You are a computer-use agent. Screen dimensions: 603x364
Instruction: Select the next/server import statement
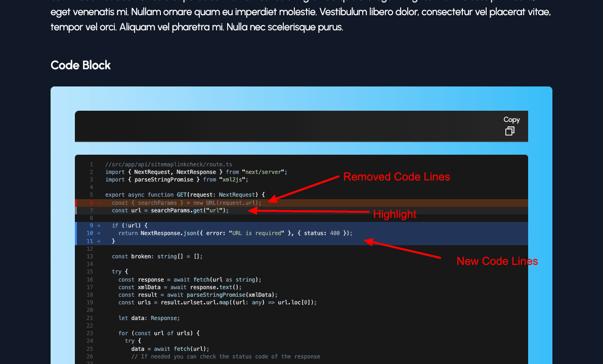coord(195,171)
